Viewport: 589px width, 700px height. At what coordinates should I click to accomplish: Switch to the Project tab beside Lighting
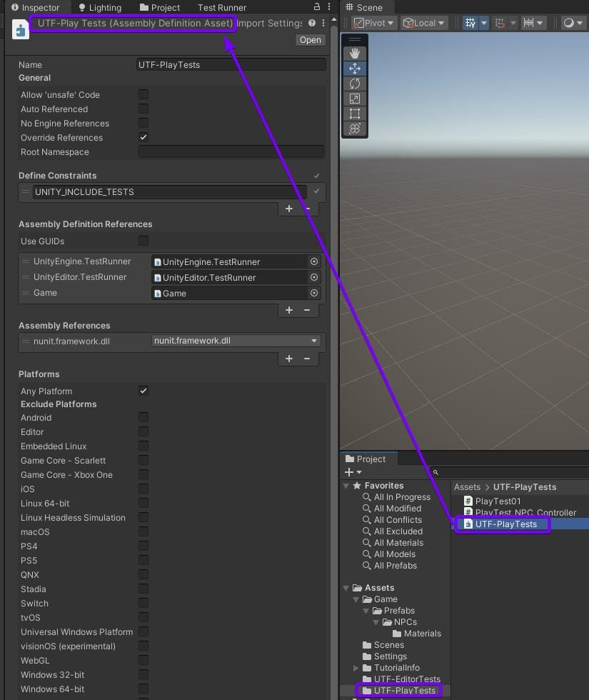point(160,7)
